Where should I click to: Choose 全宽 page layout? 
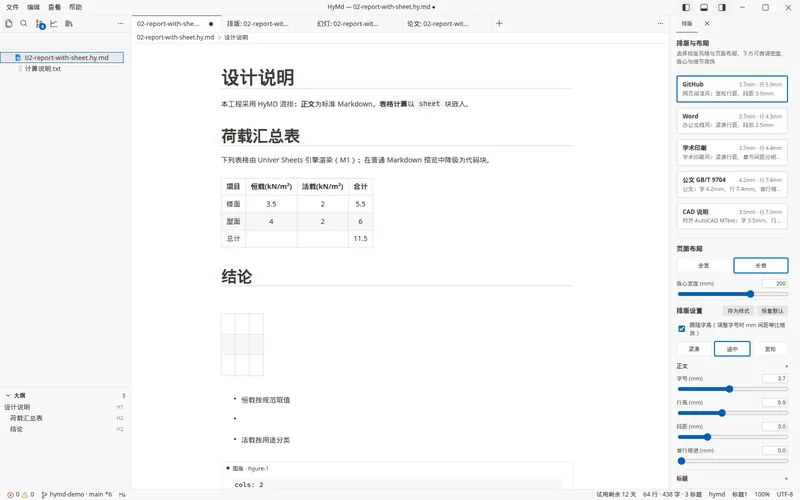[x=704, y=265]
